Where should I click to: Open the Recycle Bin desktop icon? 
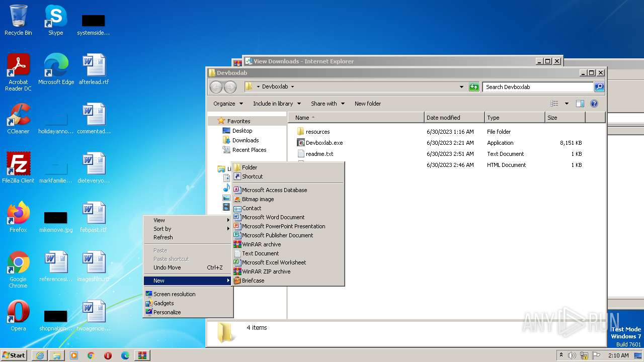tap(18, 20)
